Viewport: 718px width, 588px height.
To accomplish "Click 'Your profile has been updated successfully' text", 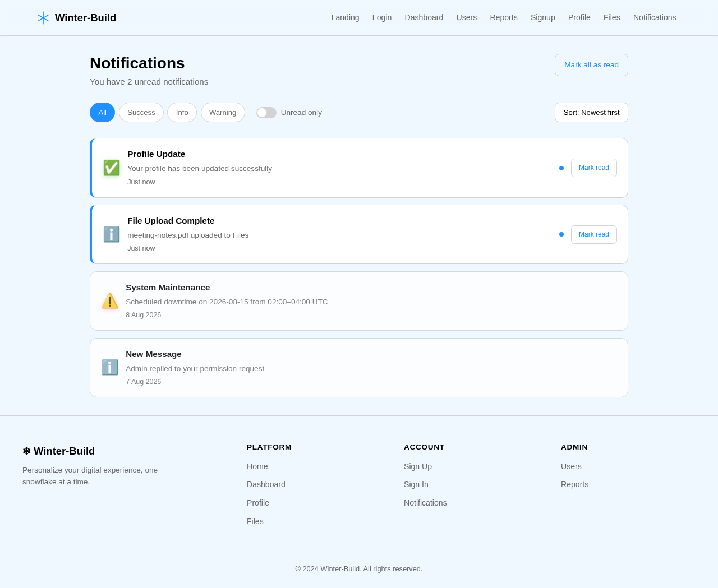I will (200, 169).
